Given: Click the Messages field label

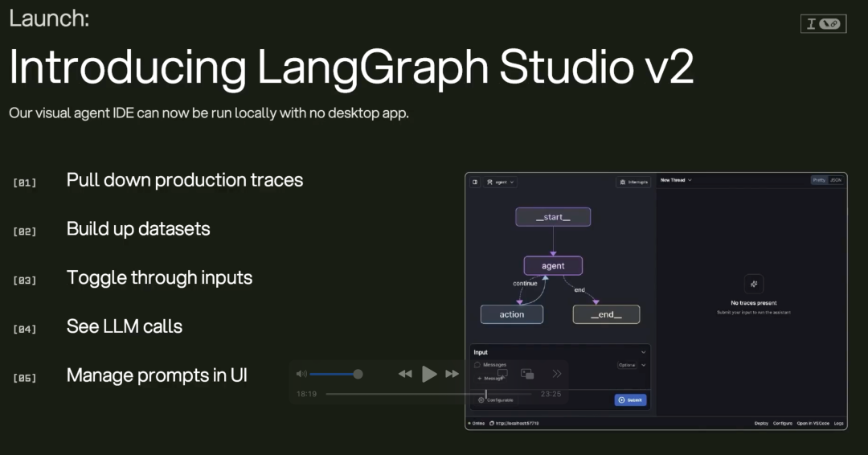Looking at the screenshot, I should point(494,365).
